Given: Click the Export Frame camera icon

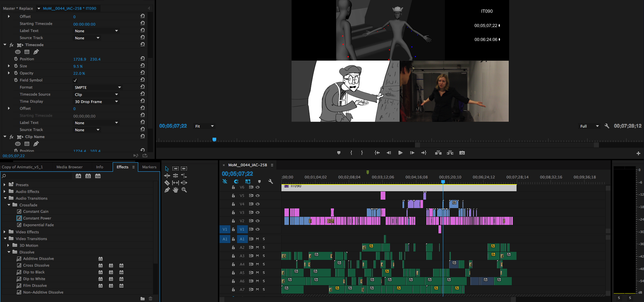Looking at the screenshot, I should point(462,153).
